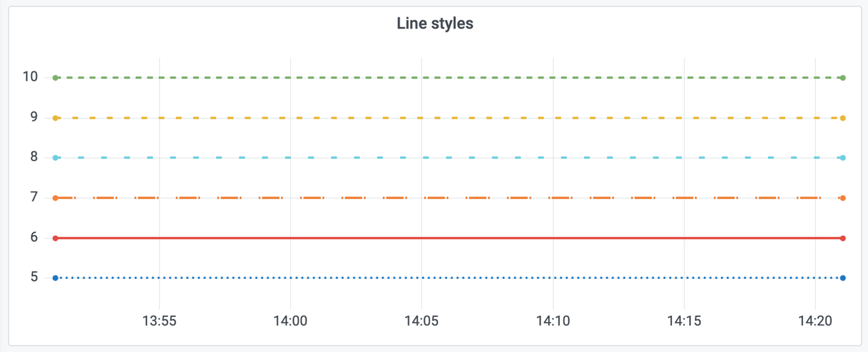The width and height of the screenshot is (868, 352).
Task: Click the orange data point at left of value 7
Action: point(56,198)
